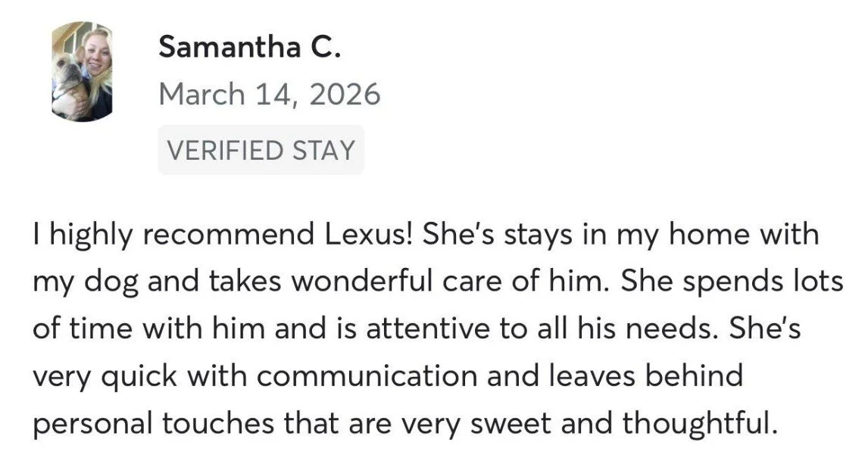
Task: Open Samantha C.'s profile photo
Action: [82, 71]
